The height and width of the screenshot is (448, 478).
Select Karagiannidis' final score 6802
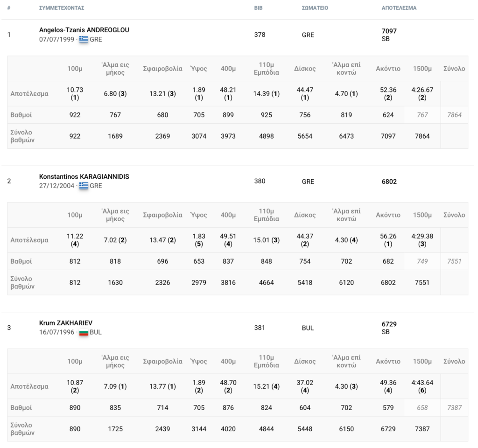click(389, 182)
